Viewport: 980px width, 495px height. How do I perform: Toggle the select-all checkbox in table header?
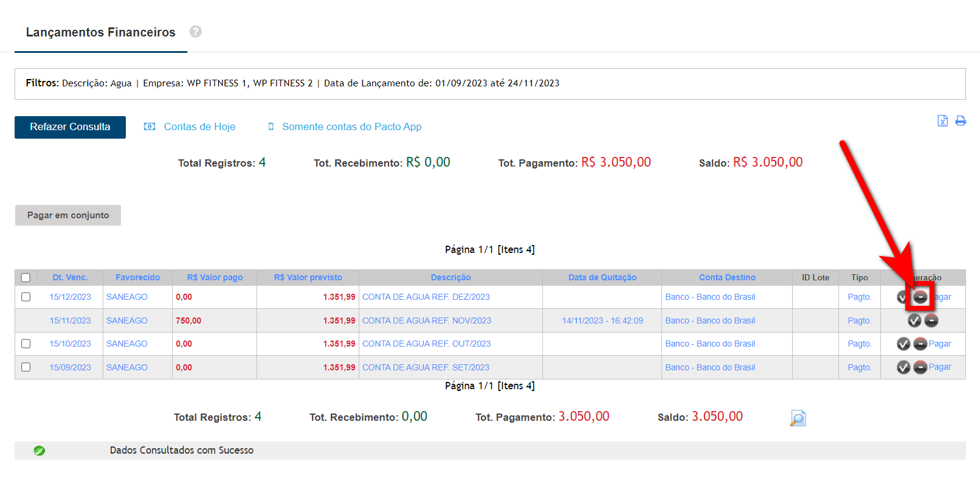tap(26, 277)
